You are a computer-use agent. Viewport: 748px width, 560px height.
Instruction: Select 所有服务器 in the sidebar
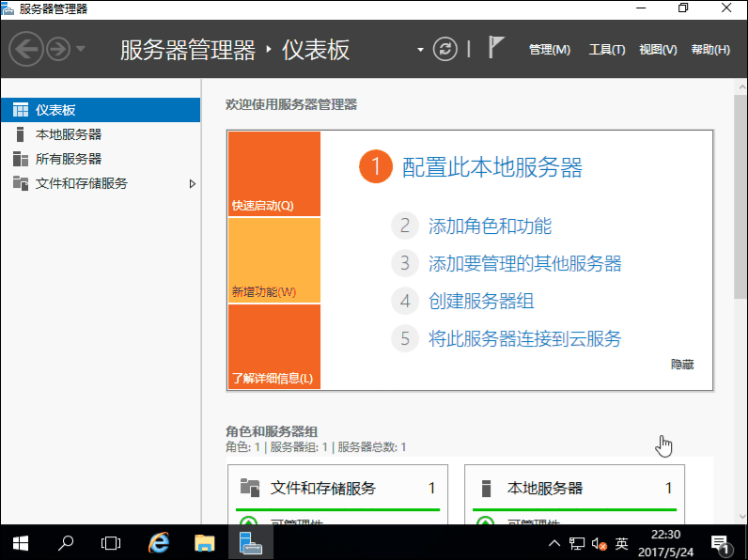101,159
